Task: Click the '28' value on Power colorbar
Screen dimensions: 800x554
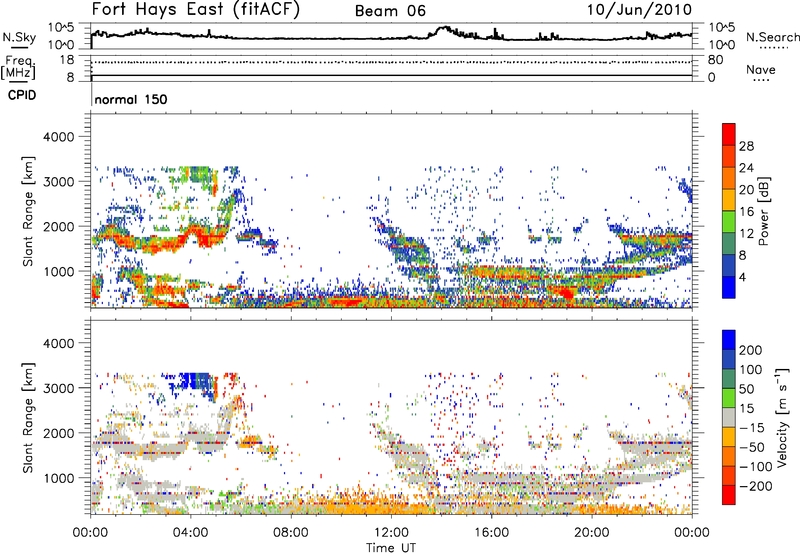Action: 746,146
